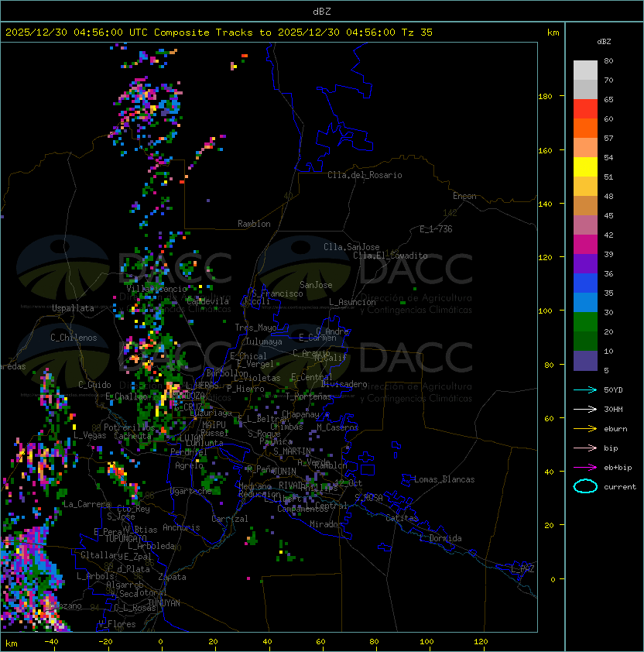This screenshot has height=652, width=644.
Task: Click the '180' tick on the vertical km axis
Action: pos(545,97)
